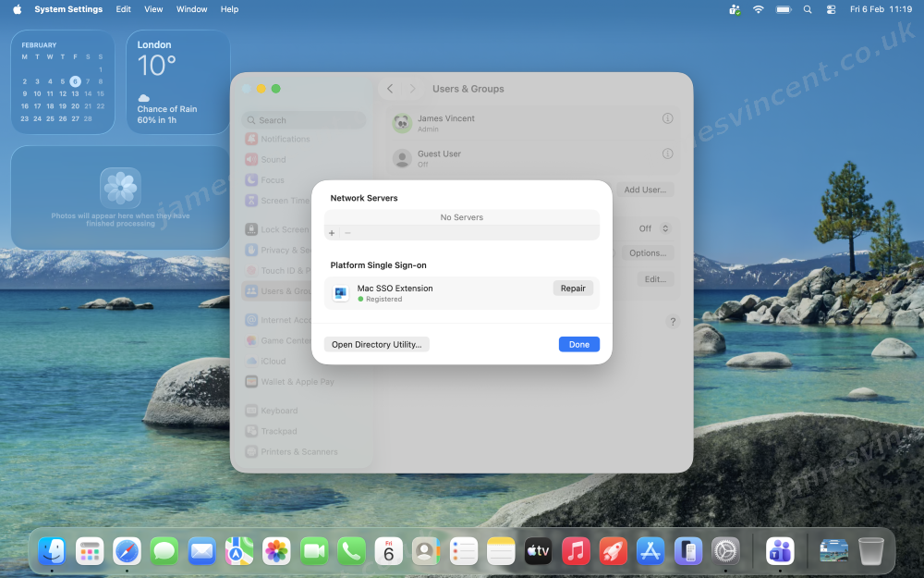Open Safari from the Dock

point(127,551)
